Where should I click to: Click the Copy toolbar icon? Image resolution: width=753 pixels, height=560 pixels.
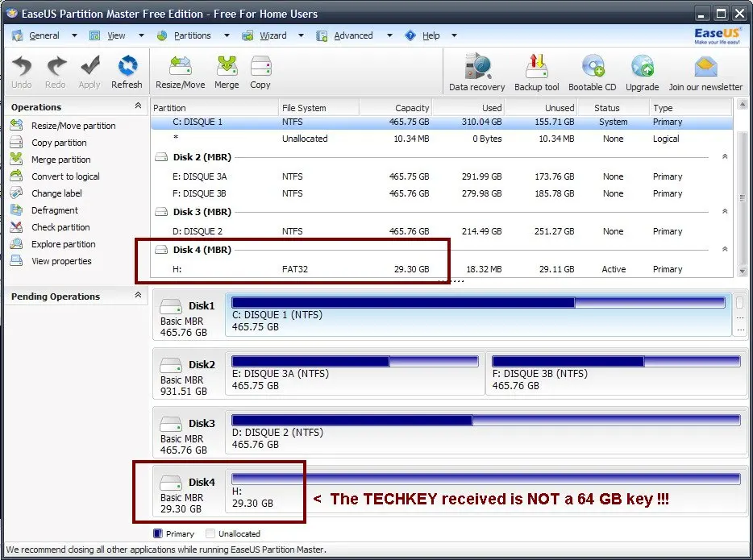(260, 66)
